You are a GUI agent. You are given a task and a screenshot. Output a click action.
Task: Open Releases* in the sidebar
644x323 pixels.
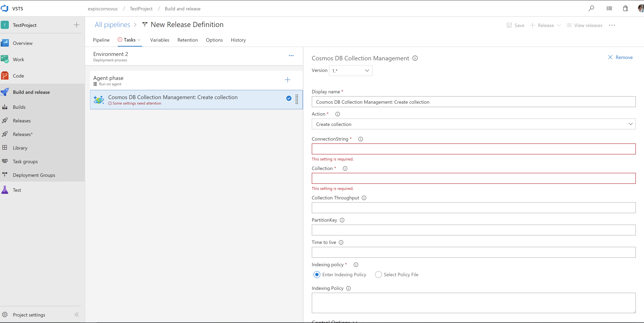click(x=23, y=134)
